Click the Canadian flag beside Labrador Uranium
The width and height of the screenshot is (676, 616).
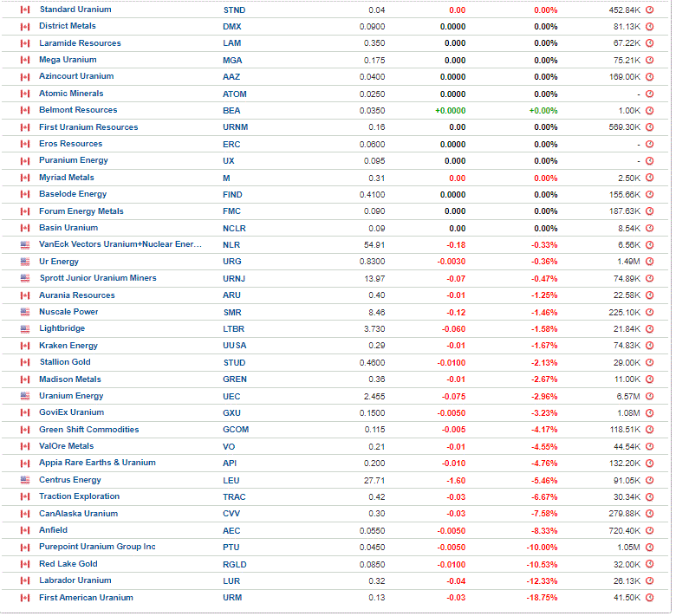(25, 581)
